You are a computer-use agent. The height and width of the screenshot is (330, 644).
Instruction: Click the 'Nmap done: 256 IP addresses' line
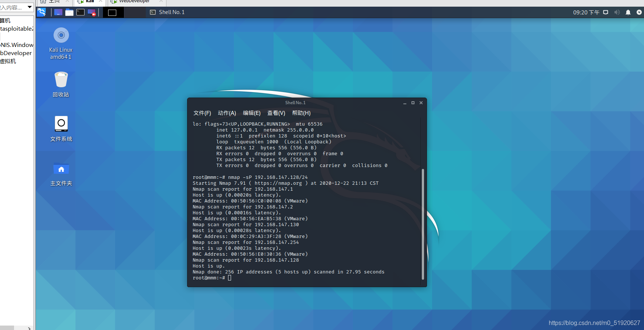289,272
